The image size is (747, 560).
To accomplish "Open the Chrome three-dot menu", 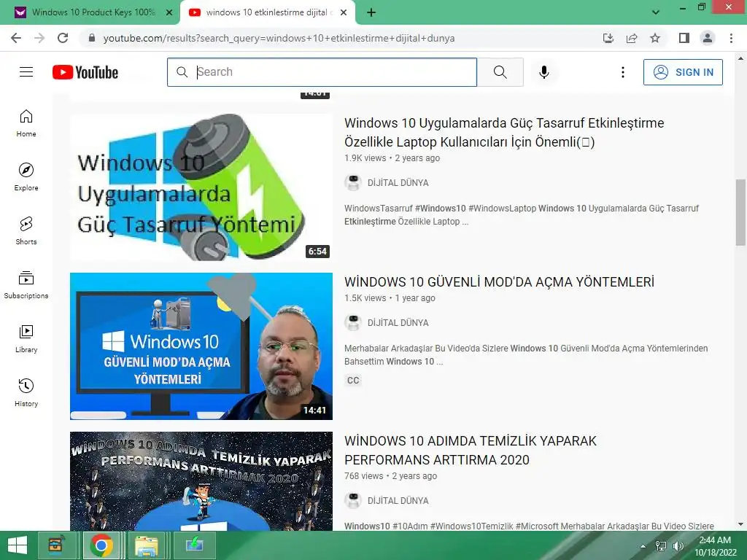I will click(x=731, y=38).
